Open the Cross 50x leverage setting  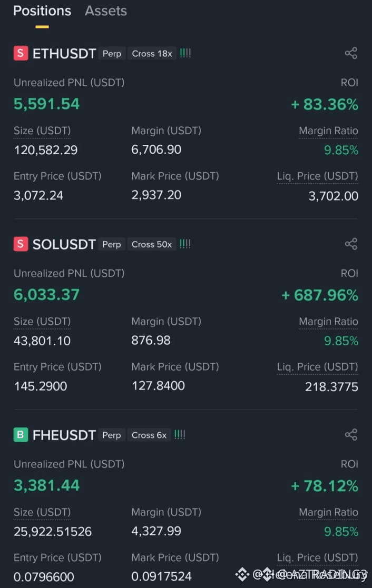click(x=152, y=244)
